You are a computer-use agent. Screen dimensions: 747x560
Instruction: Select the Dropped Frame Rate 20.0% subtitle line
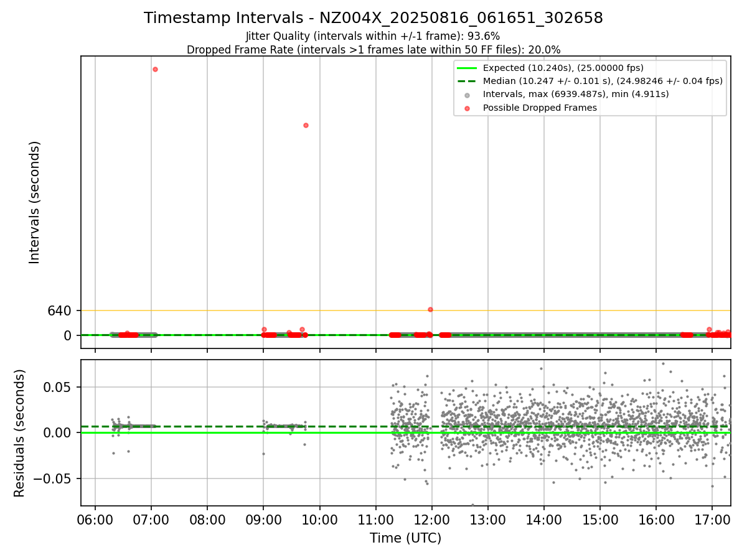point(374,50)
